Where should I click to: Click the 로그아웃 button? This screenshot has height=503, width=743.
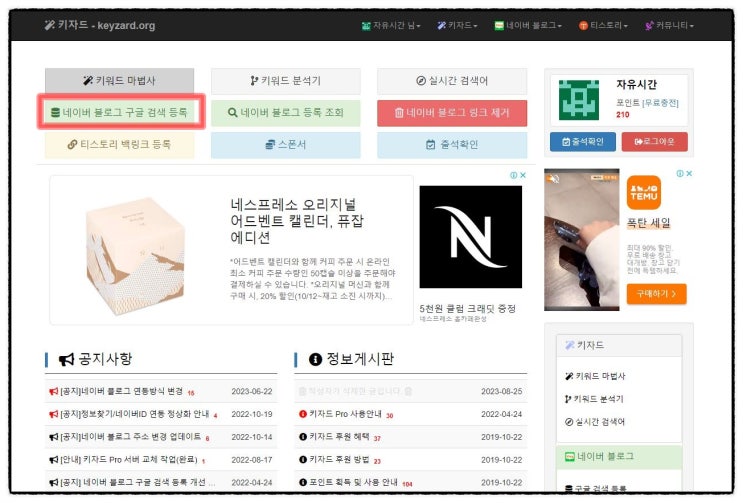654,142
